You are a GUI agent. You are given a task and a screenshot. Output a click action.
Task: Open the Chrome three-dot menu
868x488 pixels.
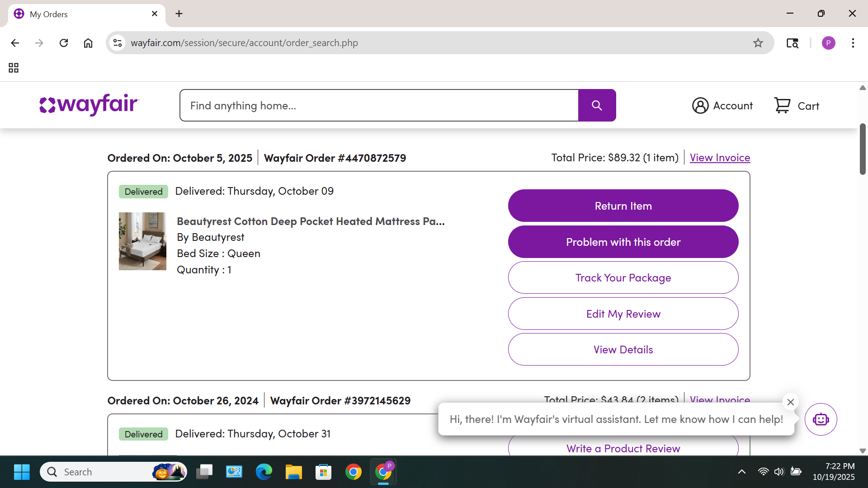pyautogui.click(x=853, y=43)
